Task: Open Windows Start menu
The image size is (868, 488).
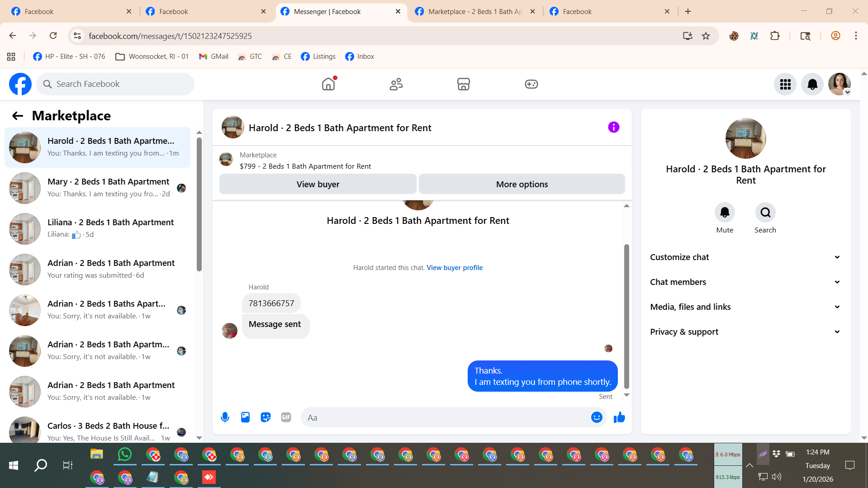Action: point(14,465)
